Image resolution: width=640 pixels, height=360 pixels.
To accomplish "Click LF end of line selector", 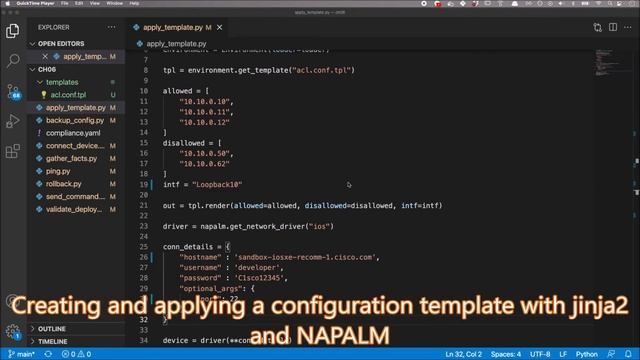I will tap(563, 354).
